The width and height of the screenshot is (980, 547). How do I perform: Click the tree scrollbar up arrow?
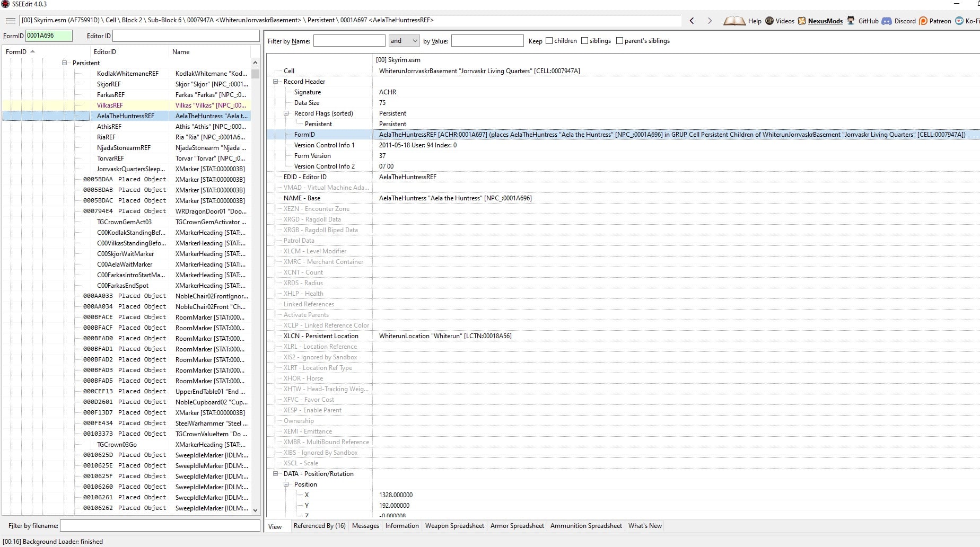click(256, 63)
